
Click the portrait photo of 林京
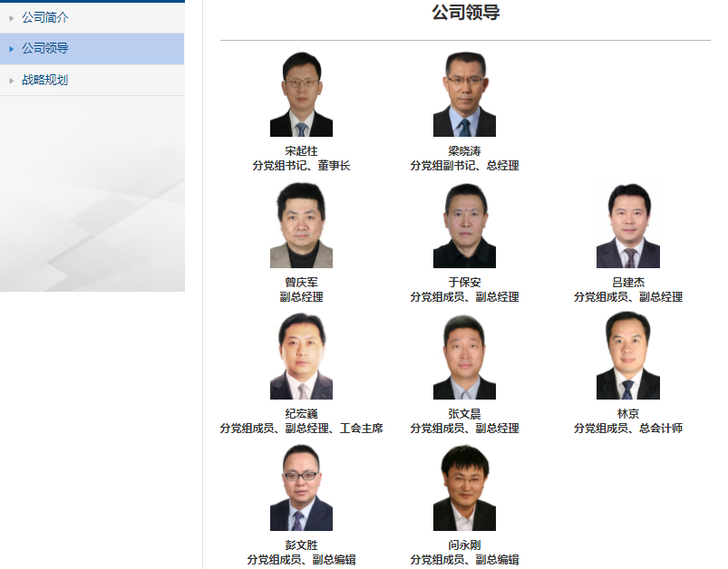(628, 356)
